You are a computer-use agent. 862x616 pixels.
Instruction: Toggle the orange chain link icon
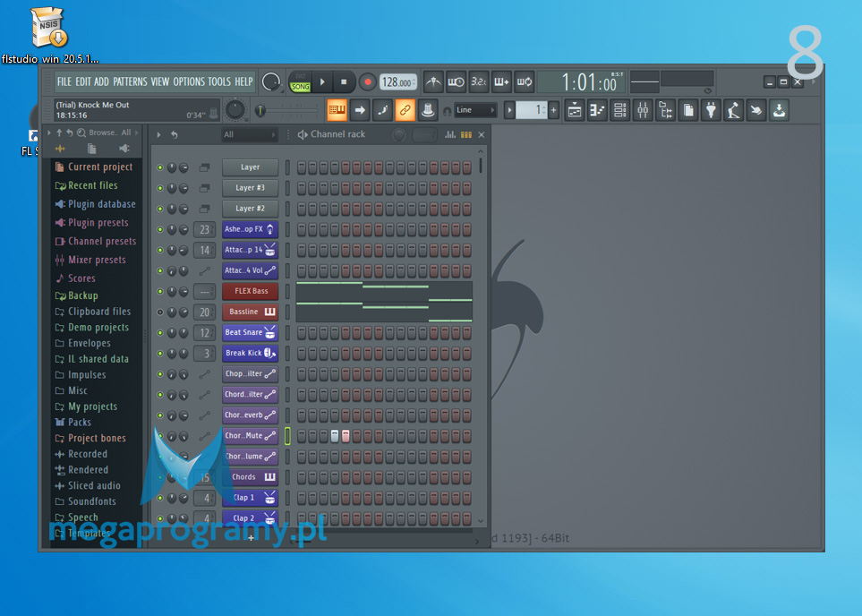pos(405,110)
